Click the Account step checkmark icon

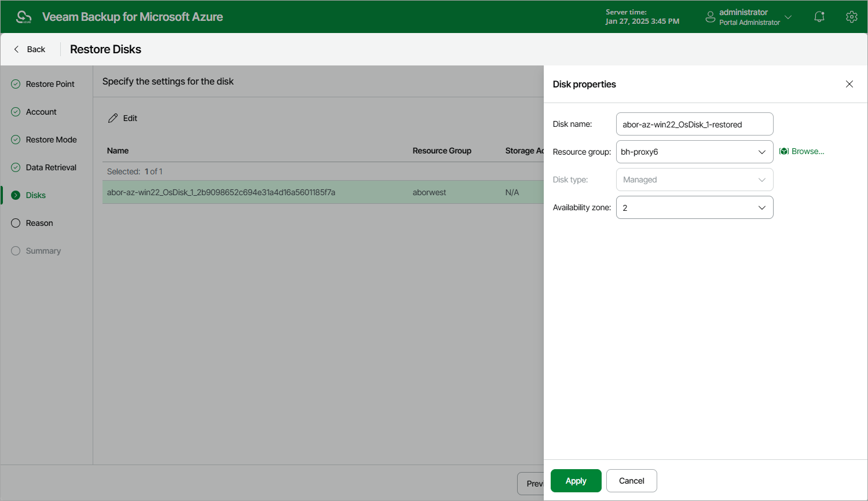point(16,112)
